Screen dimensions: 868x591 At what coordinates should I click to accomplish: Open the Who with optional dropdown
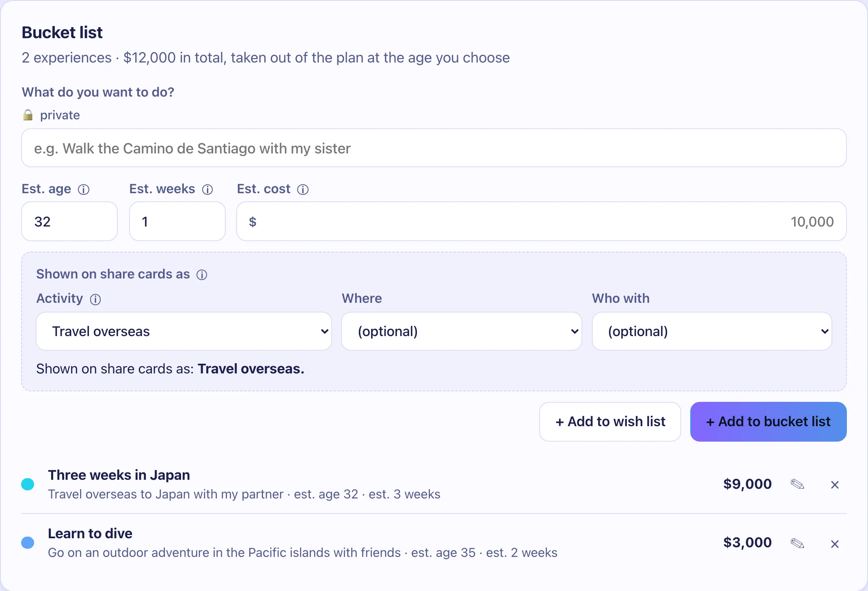point(712,331)
